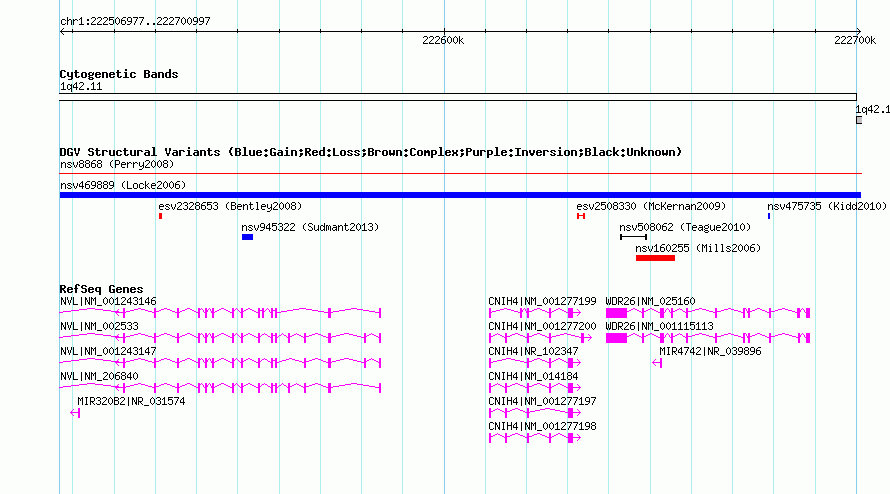Click the CNIH4|NM_001277200 gene model
890x494 pixels.
pyautogui.click(x=540, y=337)
